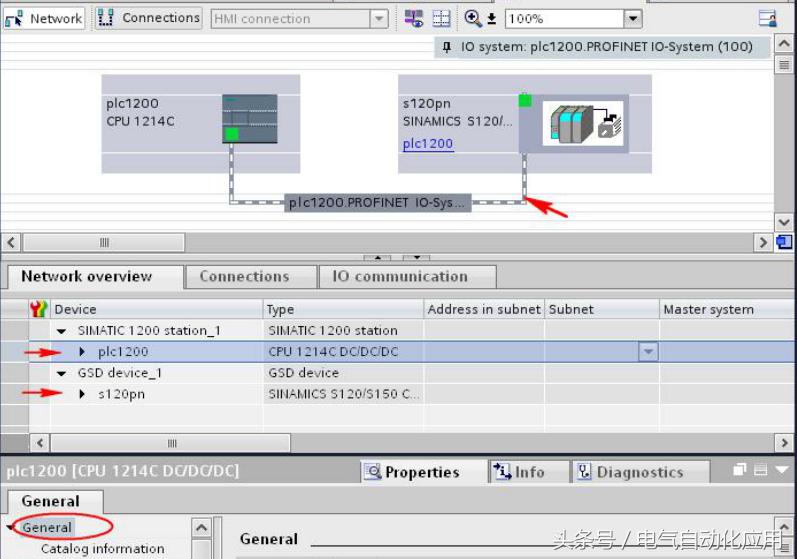Click the Subnet column header

point(602,309)
